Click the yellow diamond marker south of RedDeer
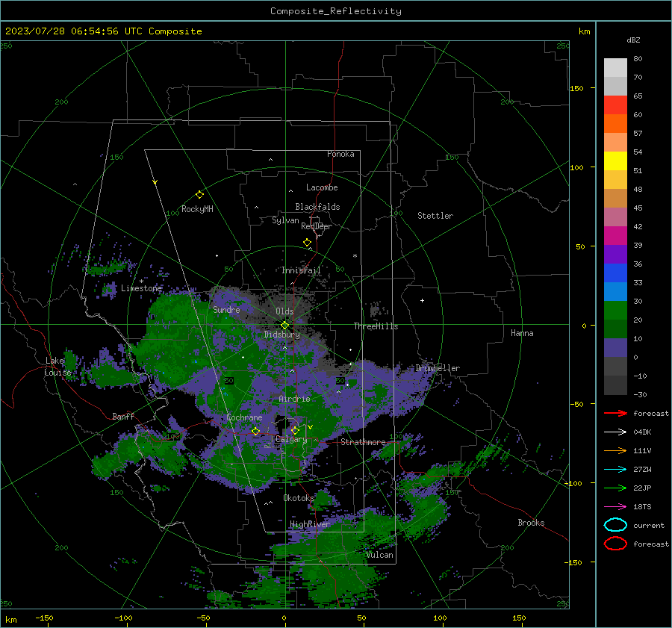 [x=307, y=243]
